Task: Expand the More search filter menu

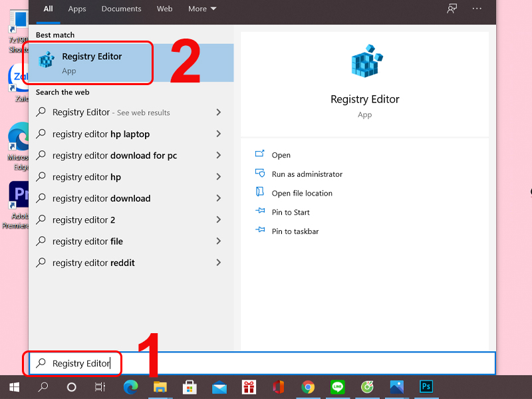Action: [202, 9]
